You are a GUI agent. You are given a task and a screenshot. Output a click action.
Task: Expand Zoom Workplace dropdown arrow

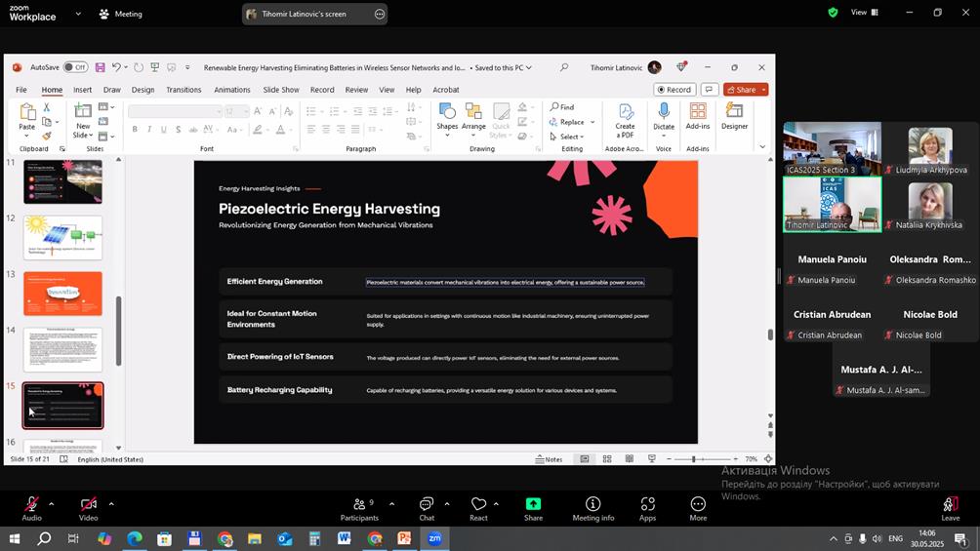78,13
